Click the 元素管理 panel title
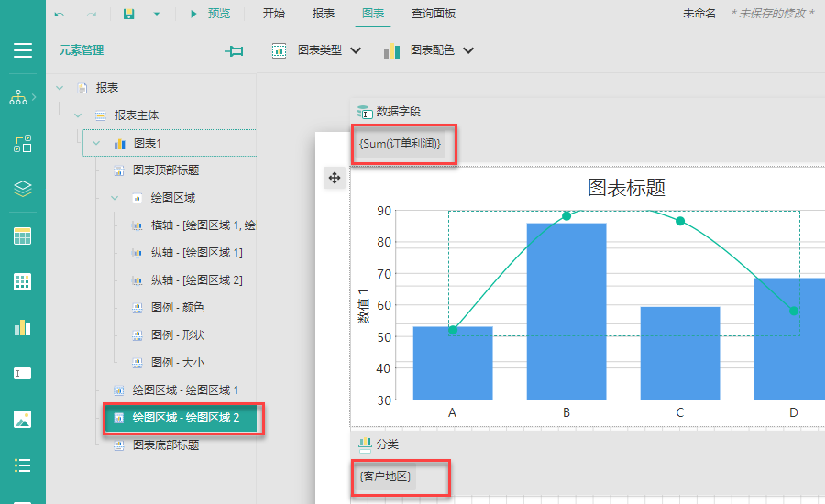This screenshot has height=504, width=825. [82, 50]
